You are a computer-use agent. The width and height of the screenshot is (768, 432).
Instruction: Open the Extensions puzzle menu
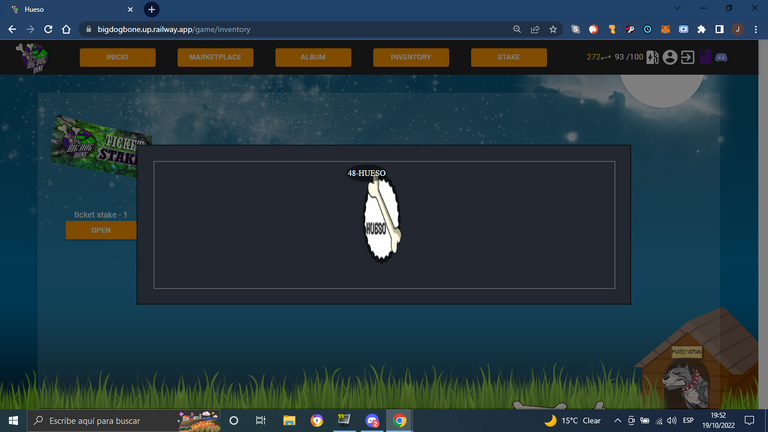(x=701, y=29)
